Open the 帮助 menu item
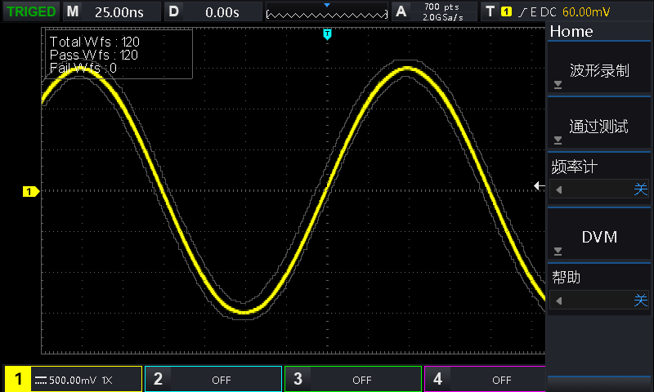This screenshot has height=392, width=654. click(599, 290)
